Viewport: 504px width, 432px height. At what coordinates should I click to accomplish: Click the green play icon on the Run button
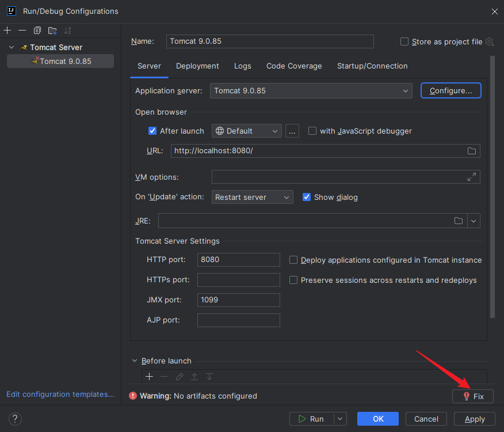pos(302,419)
